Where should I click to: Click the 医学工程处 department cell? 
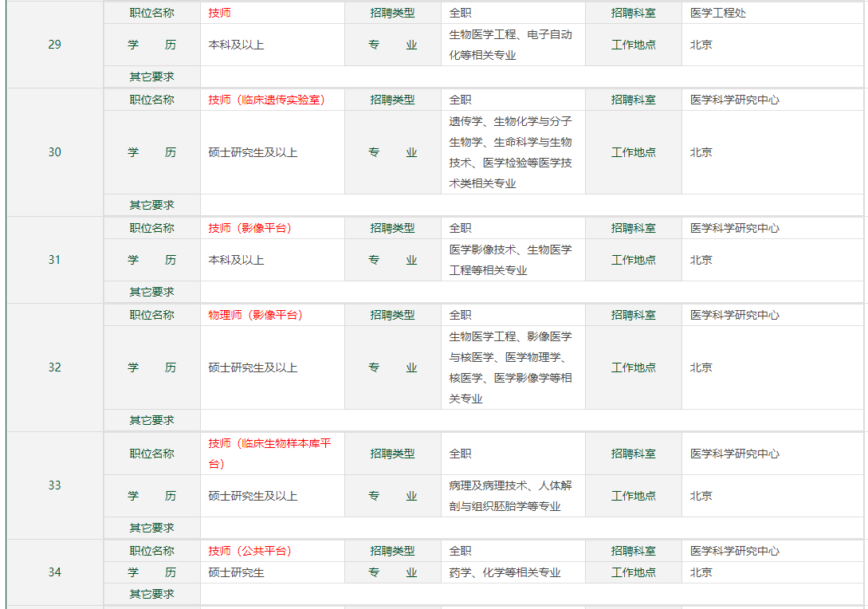point(718,13)
